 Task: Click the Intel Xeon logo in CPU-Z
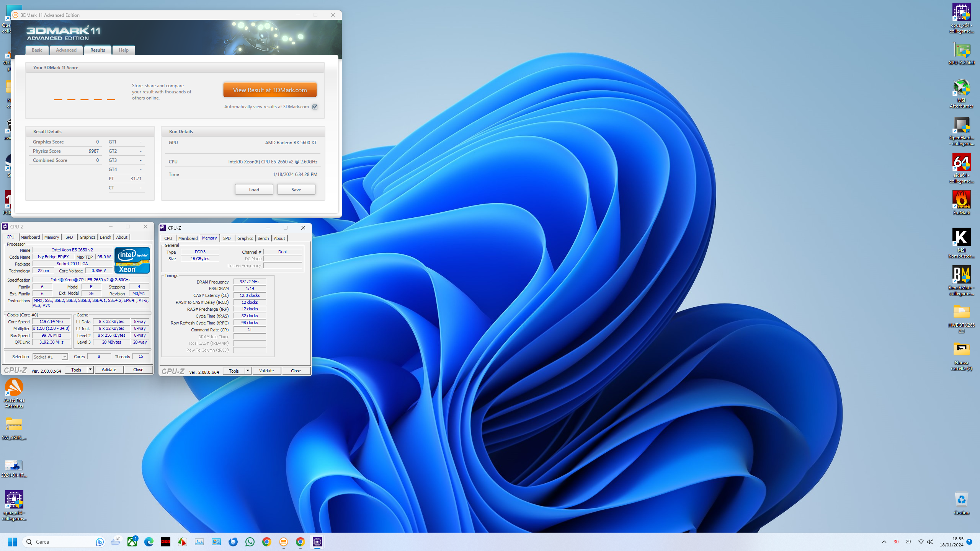pos(132,260)
